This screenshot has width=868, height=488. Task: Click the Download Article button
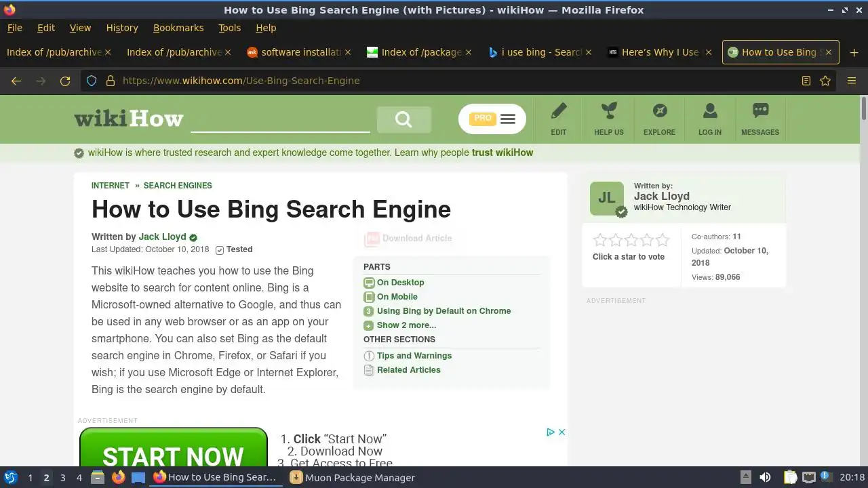[x=409, y=239]
